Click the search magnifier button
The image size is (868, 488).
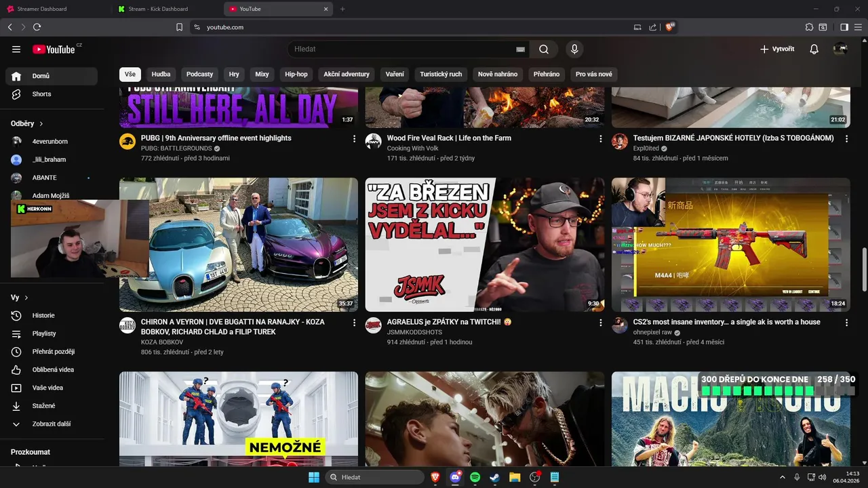(544, 49)
